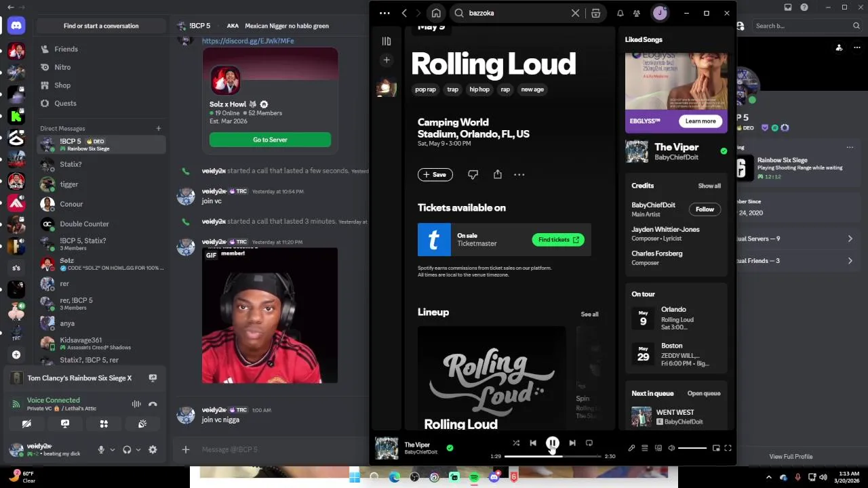The height and width of the screenshot is (488, 868).
Task: Mute the Discord microphone
Action: click(101, 449)
